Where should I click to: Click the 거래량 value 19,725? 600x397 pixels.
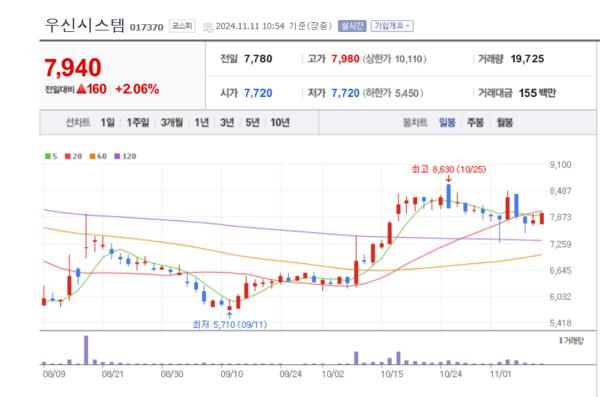point(527,59)
